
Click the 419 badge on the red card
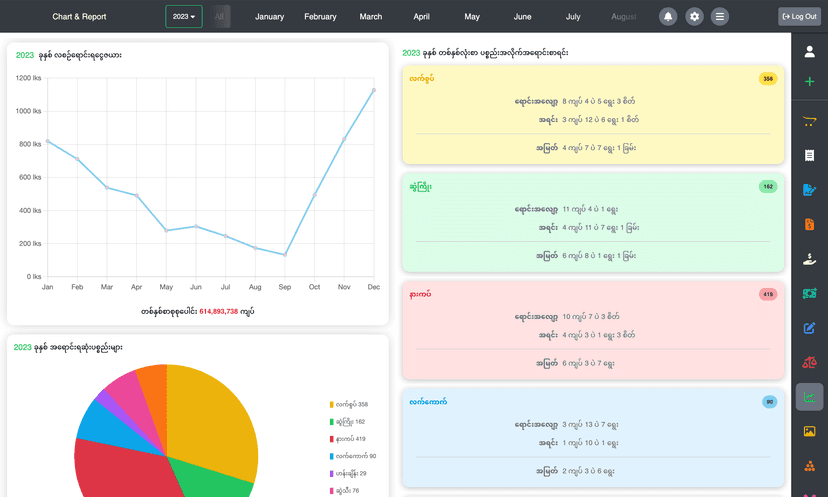tap(768, 294)
